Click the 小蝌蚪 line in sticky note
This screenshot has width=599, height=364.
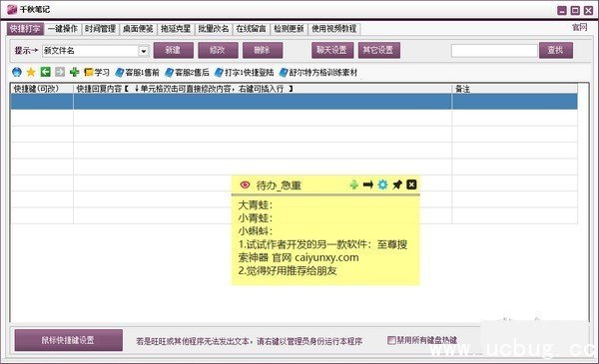256,231
